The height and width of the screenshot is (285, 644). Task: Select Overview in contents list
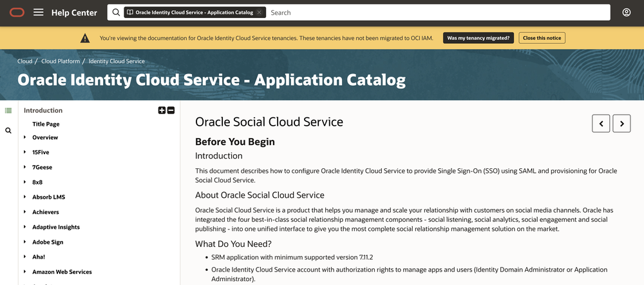[x=45, y=137]
